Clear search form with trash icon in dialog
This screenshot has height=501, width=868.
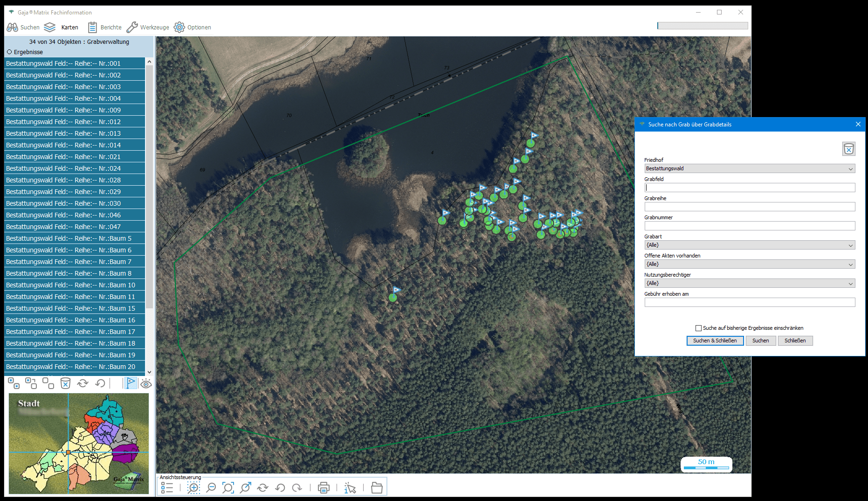848,149
